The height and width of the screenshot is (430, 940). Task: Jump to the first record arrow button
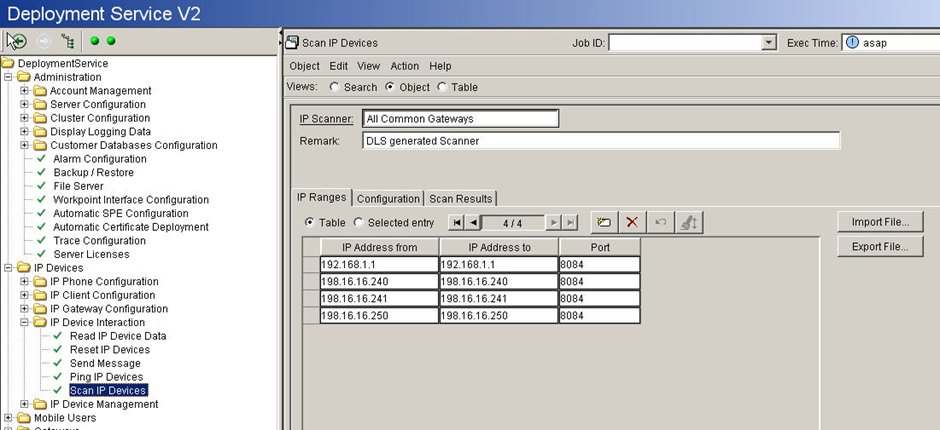[x=457, y=223]
